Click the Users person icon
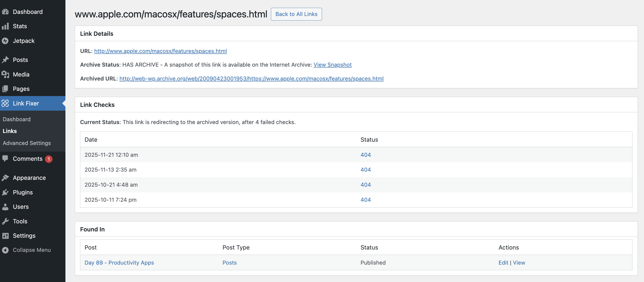Screen dimensions: 644x282 (x=5, y=207)
